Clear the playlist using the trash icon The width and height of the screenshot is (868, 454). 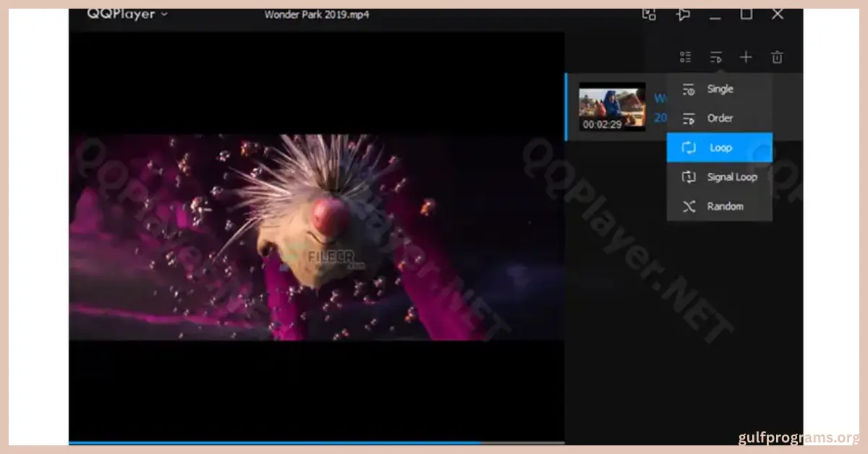point(776,56)
